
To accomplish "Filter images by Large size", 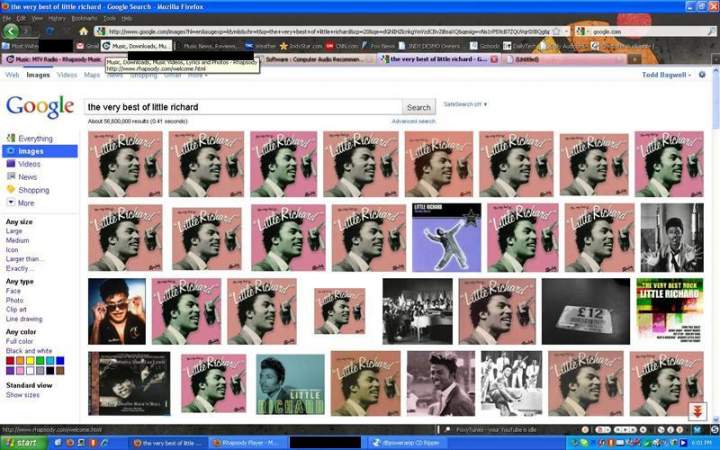I will pyautogui.click(x=14, y=231).
